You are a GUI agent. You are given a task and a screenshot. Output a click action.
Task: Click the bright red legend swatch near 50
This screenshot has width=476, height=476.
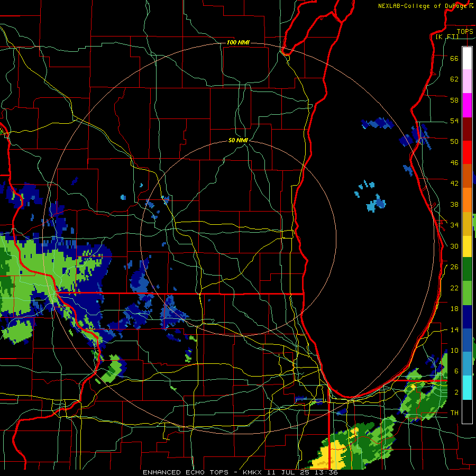tap(467, 152)
